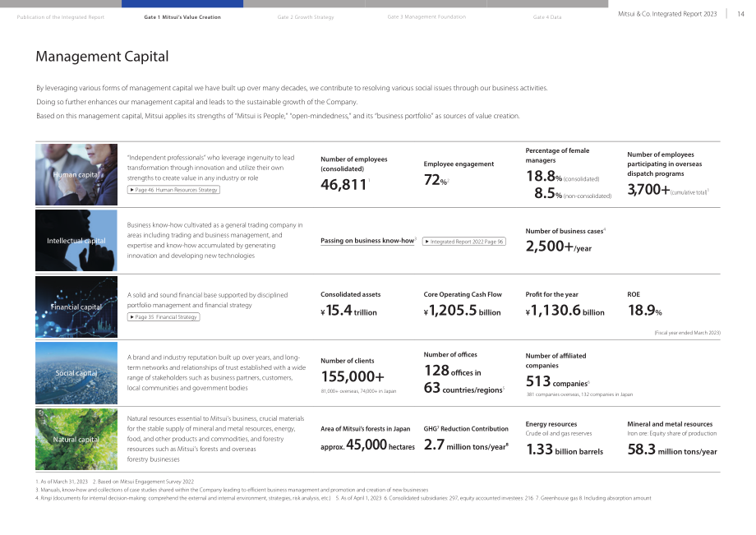This screenshot has width=756, height=535.
Task: Open Integrated Report 2022 Page 96 link
Action: (463, 242)
